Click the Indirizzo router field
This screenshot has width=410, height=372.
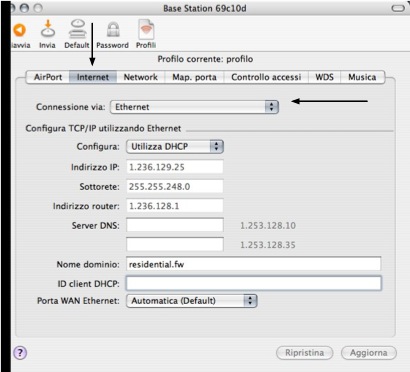(175, 206)
